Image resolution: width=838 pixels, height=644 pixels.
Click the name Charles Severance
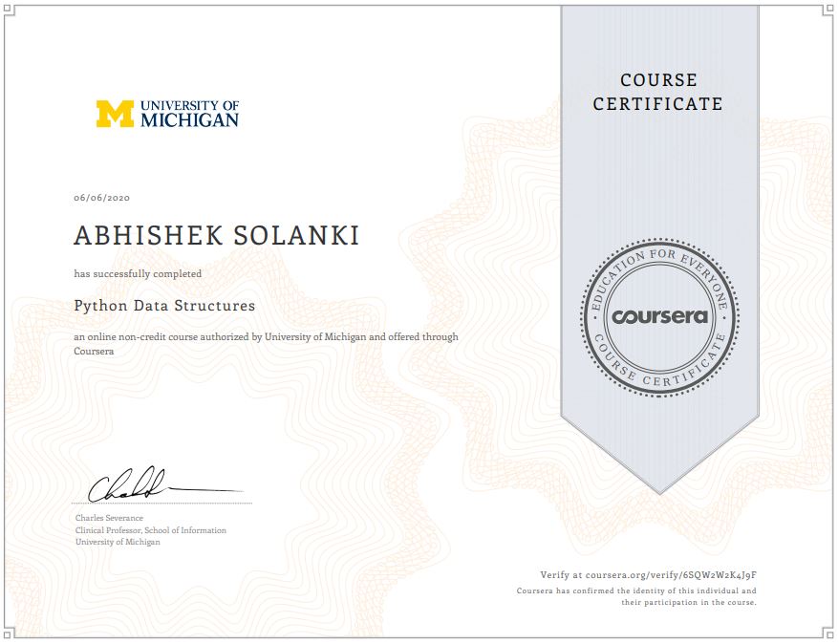(x=109, y=518)
